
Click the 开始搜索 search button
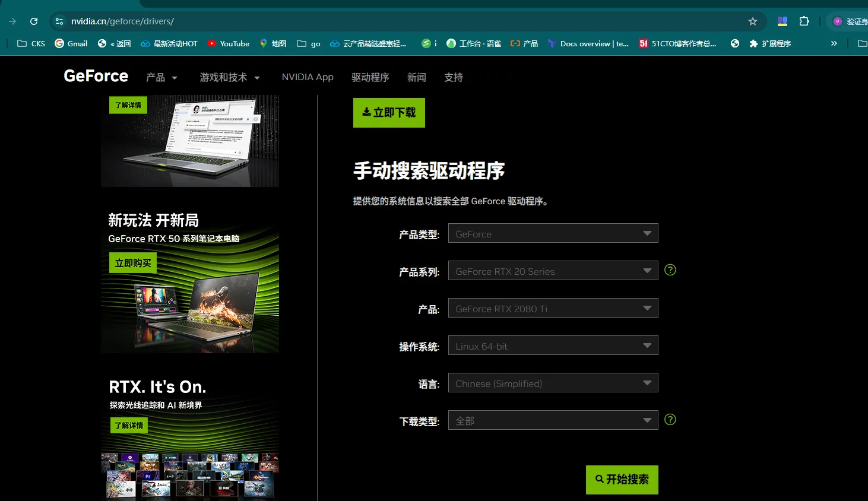pos(622,480)
